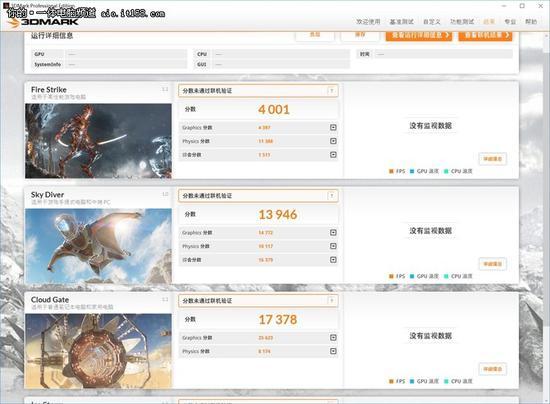Viewport: 550px width, 404px height.
Task: Toggle CPU temperature legend swatch in Cloud Gate panel
Action: 446,381
